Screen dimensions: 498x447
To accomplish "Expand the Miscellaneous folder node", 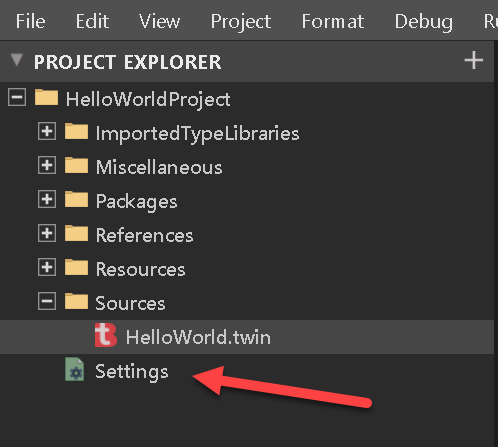I will pos(47,165).
